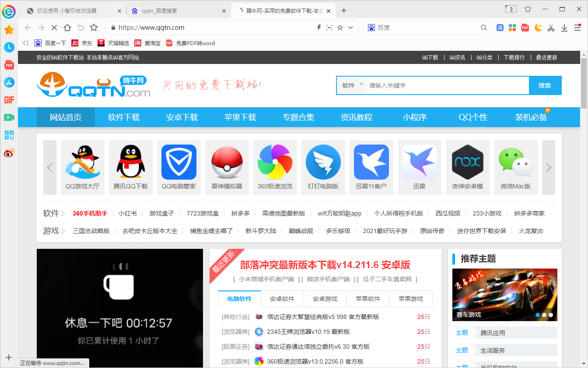
Task: Open the 免费PDF转word bookmark
Action: [190, 43]
